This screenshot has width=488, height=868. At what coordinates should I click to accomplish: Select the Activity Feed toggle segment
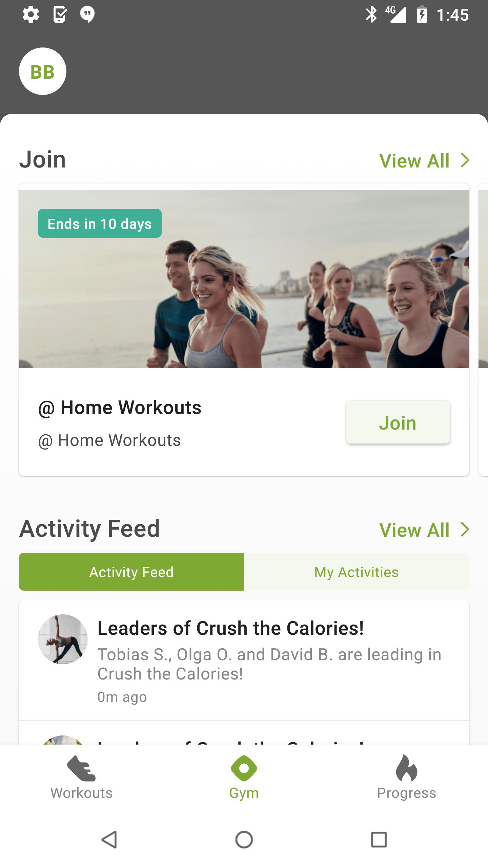click(x=131, y=572)
